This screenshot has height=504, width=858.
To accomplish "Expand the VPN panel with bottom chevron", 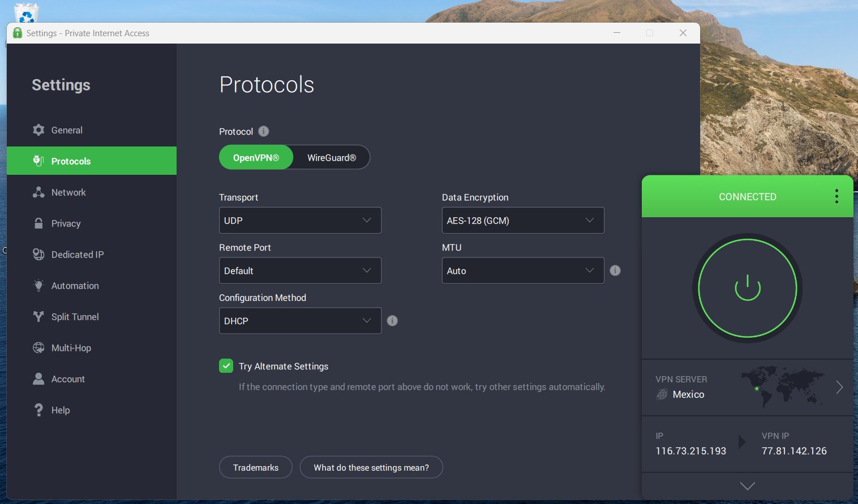I will tap(747, 486).
